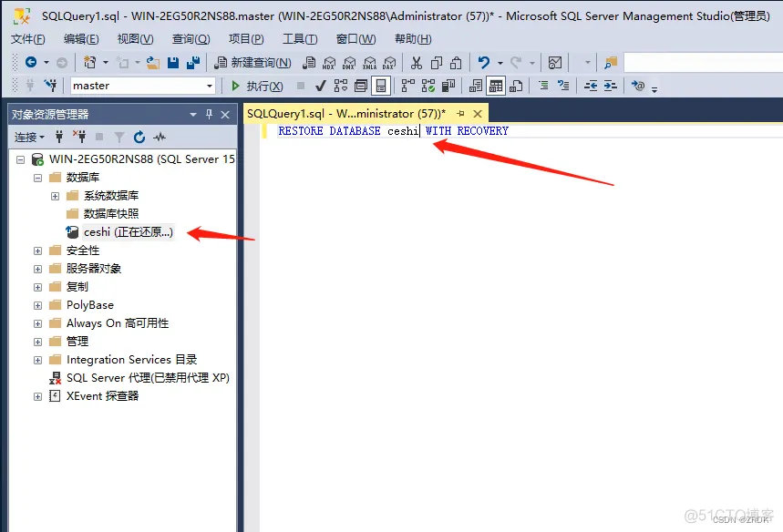
Task: Click the Paste icon in the toolbar
Action: coord(456,62)
